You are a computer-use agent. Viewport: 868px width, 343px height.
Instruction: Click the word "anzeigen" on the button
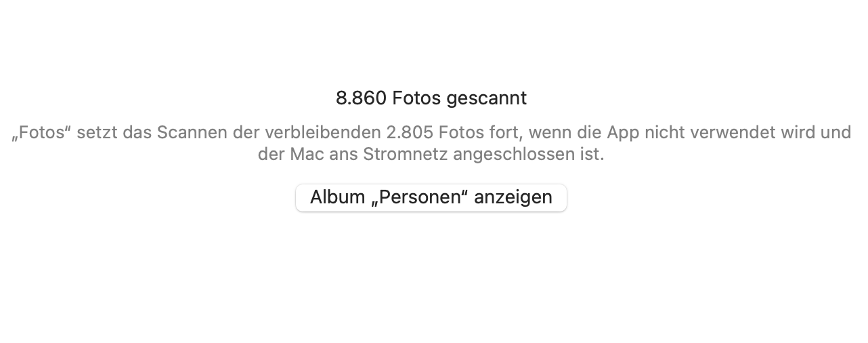click(x=513, y=198)
